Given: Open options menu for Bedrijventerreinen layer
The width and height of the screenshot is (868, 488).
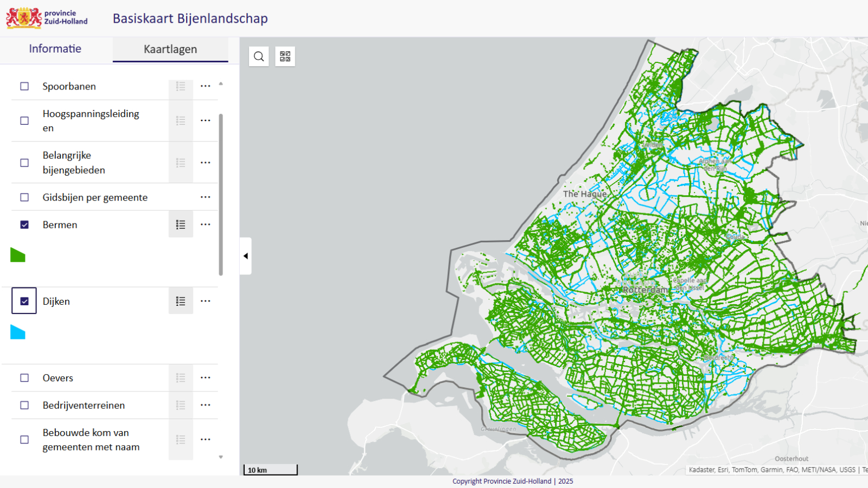Looking at the screenshot, I should pyautogui.click(x=205, y=405).
